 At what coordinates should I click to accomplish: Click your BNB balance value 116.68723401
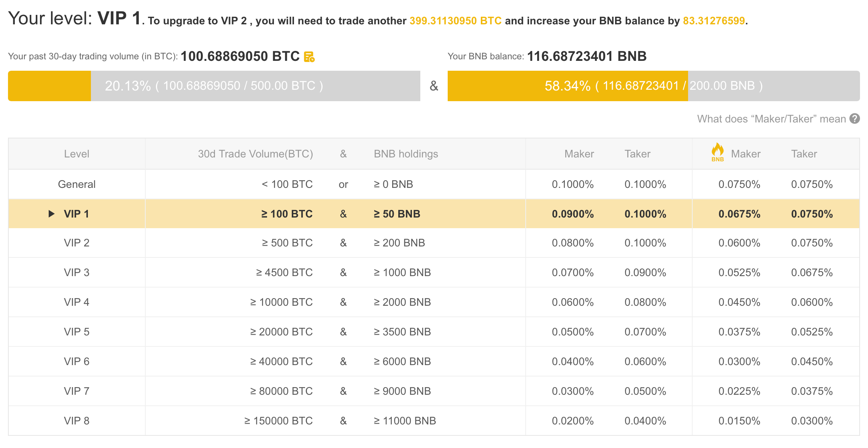pyautogui.click(x=587, y=56)
